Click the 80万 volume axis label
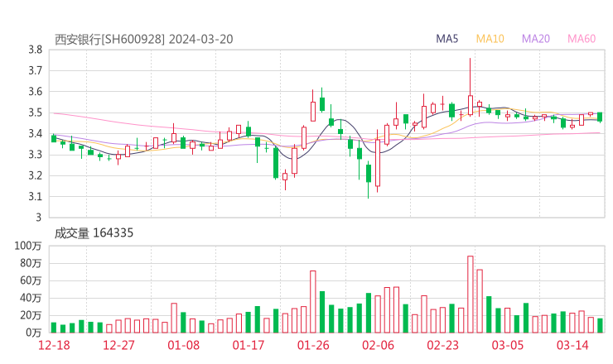This screenshot has height=364, width=613. coord(31,263)
